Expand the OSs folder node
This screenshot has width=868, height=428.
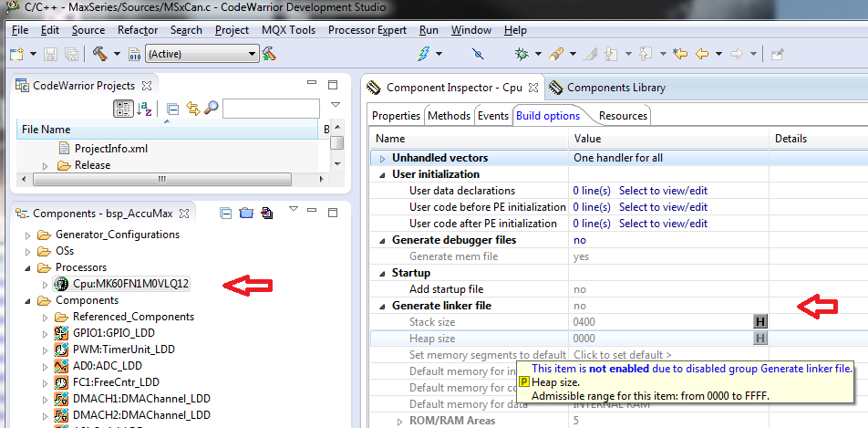(x=27, y=252)
